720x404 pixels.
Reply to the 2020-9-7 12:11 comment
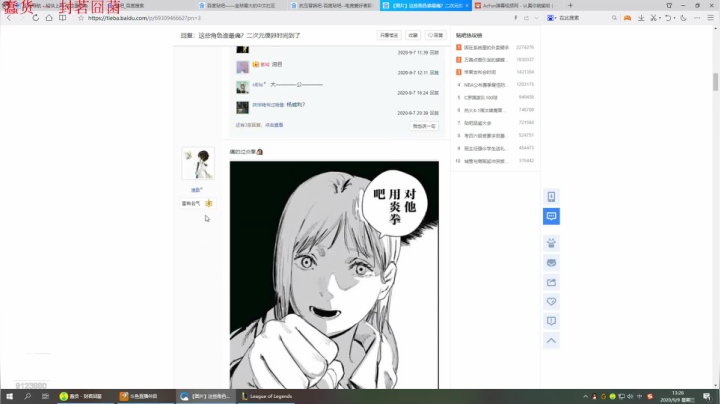click(x=434, y=73)
